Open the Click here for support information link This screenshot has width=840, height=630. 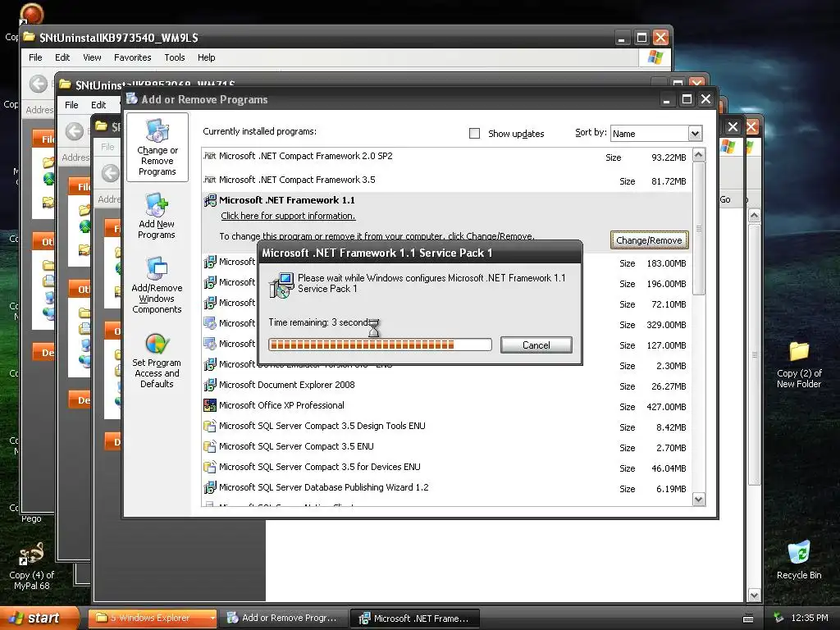click(x=288, y=216)
